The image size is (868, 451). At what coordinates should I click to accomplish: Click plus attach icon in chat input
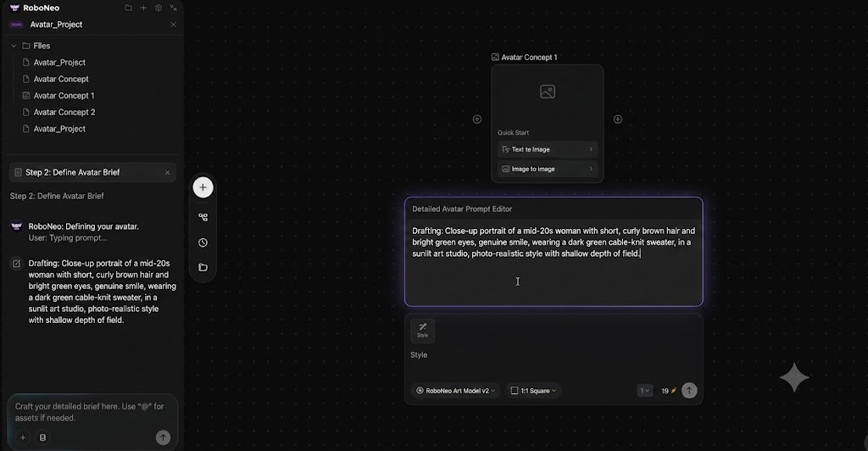tap(23, 437)
